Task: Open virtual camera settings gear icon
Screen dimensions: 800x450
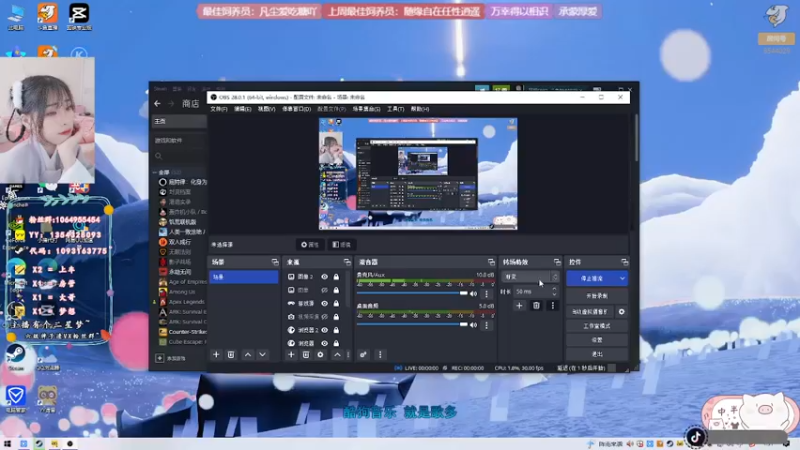Action: [x=621, y=311]
